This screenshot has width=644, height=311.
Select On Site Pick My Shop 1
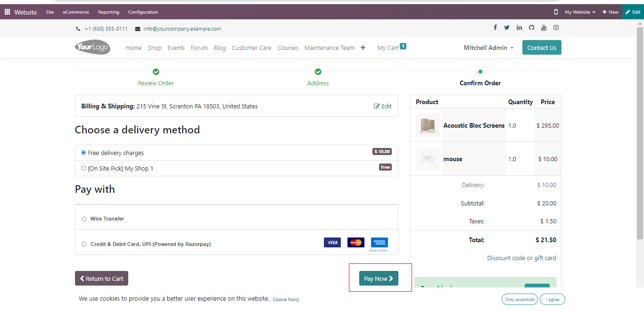[x=83, y=168]
